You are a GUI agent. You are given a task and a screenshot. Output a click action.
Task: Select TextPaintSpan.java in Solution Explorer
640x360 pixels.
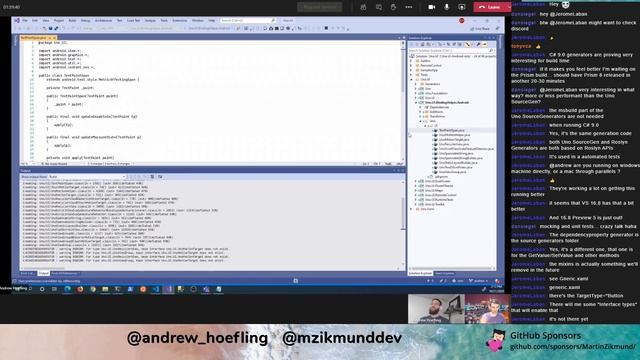pyautogui.click(x=451, y=130)
